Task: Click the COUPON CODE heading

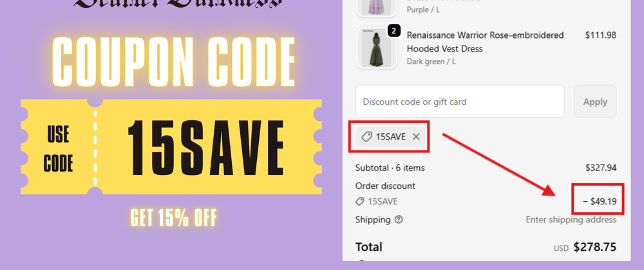Action: [174, 62]
